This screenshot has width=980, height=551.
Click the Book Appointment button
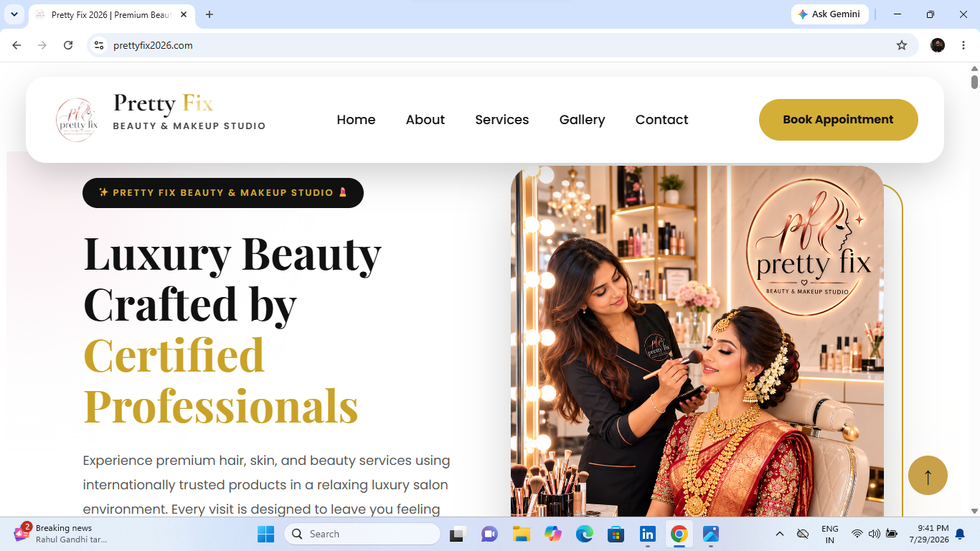tap(838, 120)
